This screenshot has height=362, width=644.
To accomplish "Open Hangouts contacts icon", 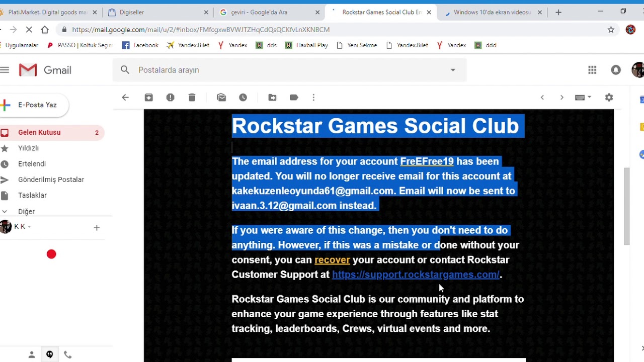I will click(31, 354).
